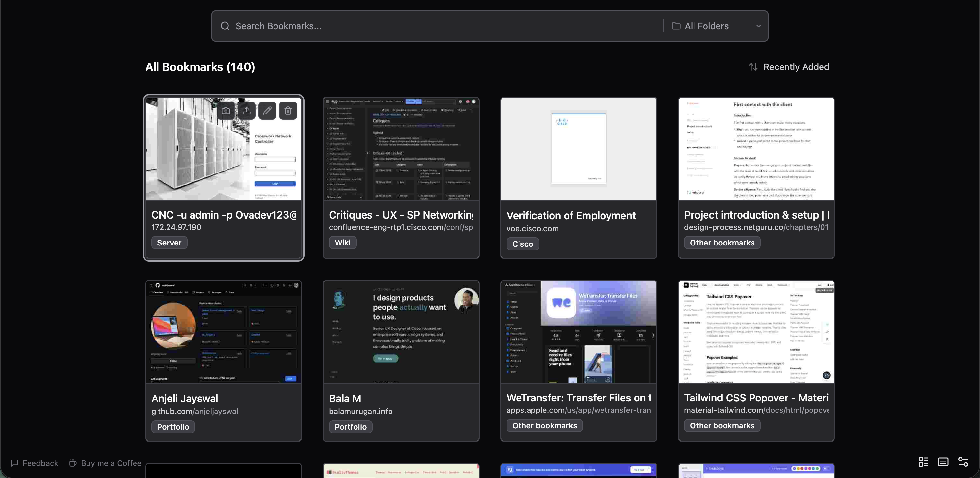Toggle the Cisco tag on Verification card

522,244
